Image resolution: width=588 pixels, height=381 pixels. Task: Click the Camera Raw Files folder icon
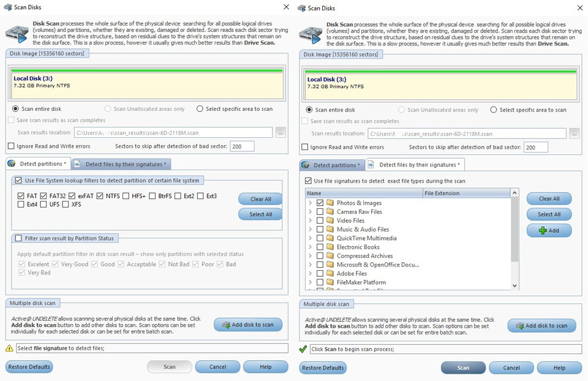330,211
